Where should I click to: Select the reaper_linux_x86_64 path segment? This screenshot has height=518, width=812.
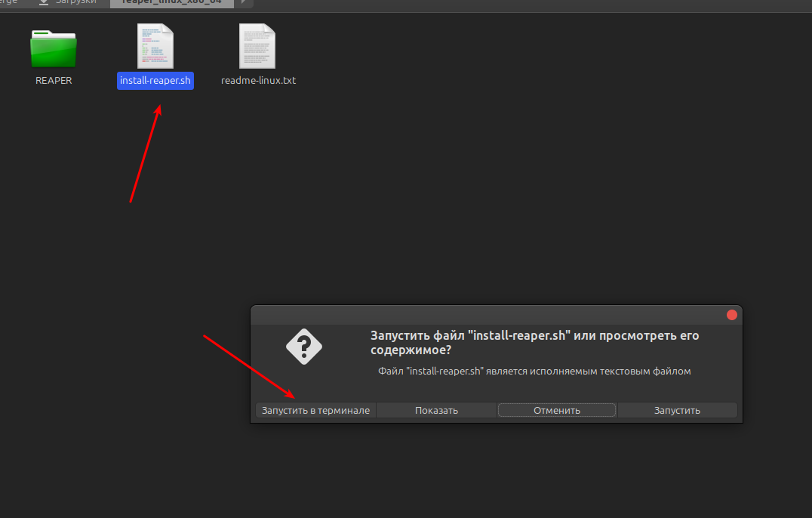[171, 2]
